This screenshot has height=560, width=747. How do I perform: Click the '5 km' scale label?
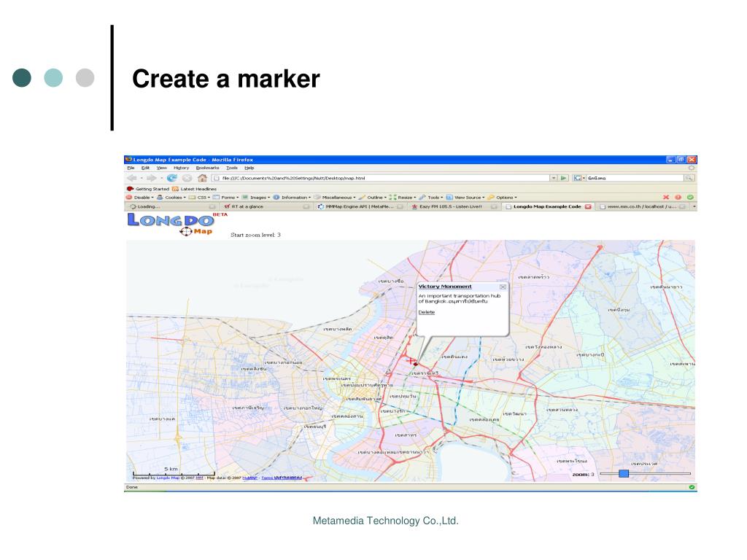pyautogui.click(x=171, y=469)
